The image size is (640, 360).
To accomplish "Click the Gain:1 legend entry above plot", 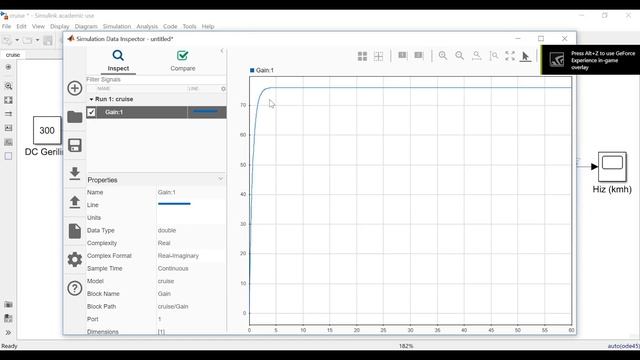I will [x=262, y=70].
